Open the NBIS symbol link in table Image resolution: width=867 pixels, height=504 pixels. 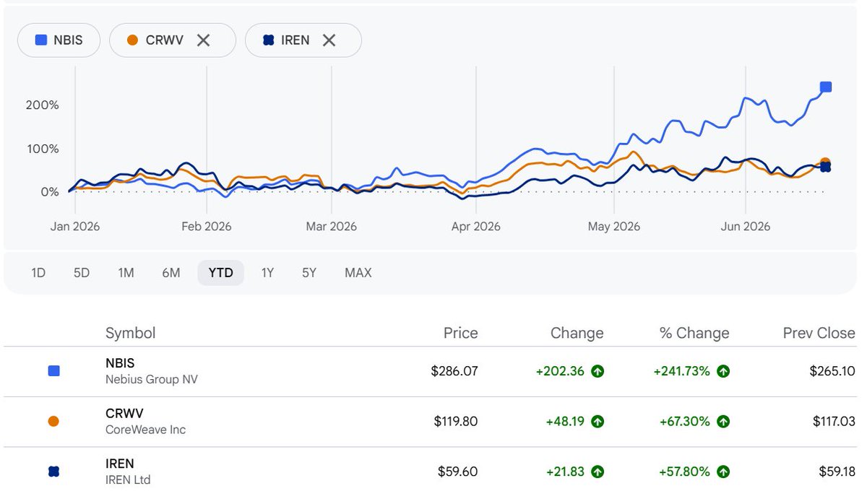[x=120, y=363]
